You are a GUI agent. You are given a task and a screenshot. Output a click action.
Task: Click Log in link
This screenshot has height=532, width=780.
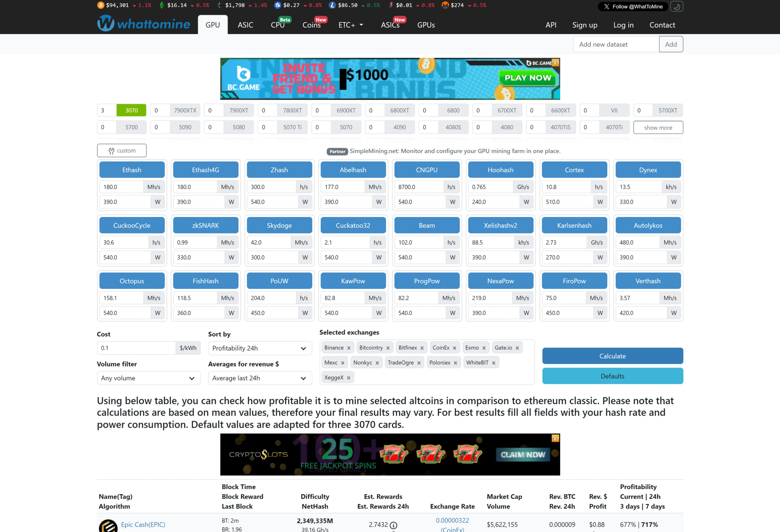[623, 25]
